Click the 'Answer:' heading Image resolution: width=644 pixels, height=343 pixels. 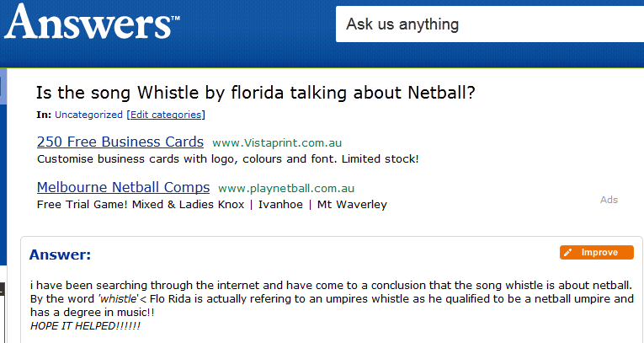[x=60, y=255]
